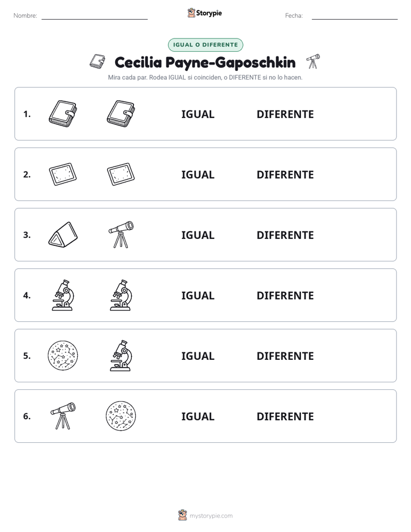
Task: Choose IGUAL for row 2
Action: click(x=197, y=174)
